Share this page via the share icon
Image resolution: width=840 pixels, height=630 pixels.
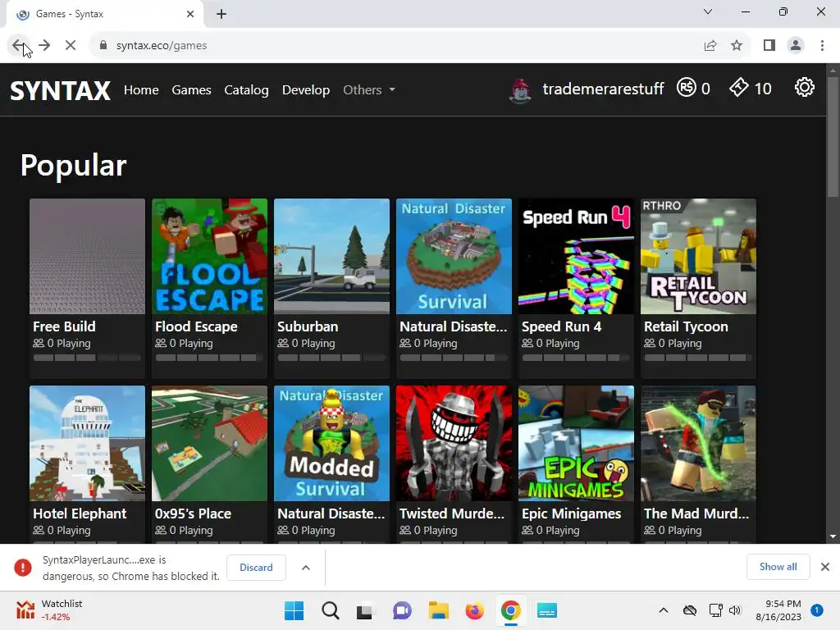pos(710,46)
